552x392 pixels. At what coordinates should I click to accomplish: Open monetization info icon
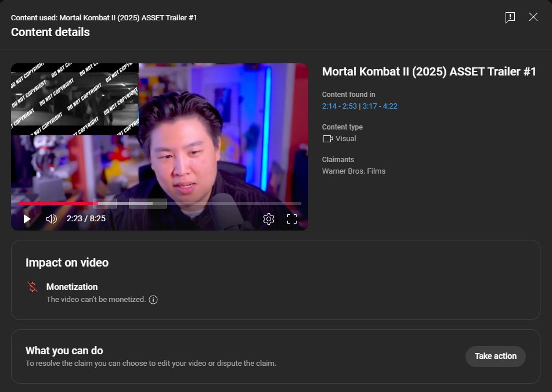point(153,300)
